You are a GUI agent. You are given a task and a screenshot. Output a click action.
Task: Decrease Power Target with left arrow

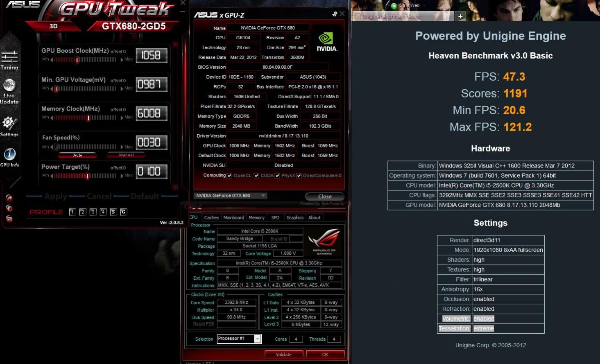click(x=52, y=176)
